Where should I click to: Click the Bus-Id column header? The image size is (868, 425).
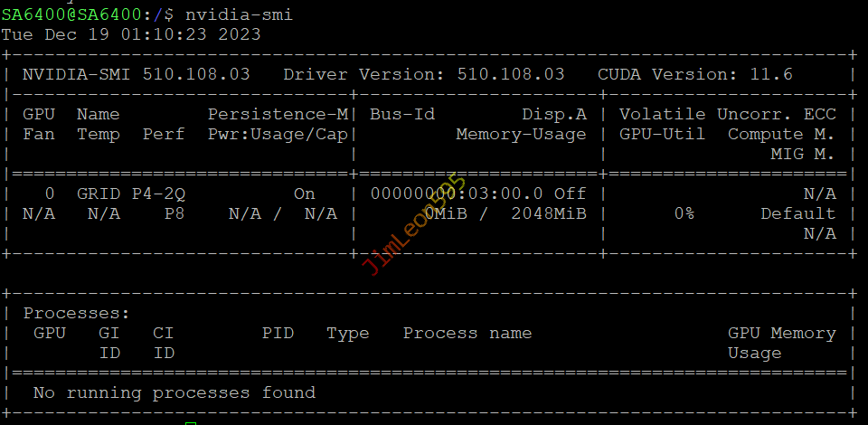pyautogui.click(x=402, y=114)
